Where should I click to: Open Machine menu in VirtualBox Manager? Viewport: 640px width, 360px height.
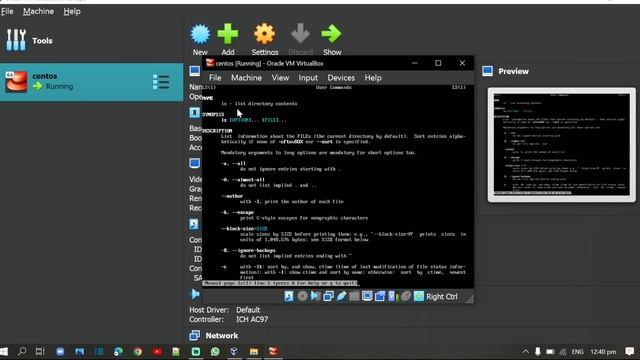(38, 11)
